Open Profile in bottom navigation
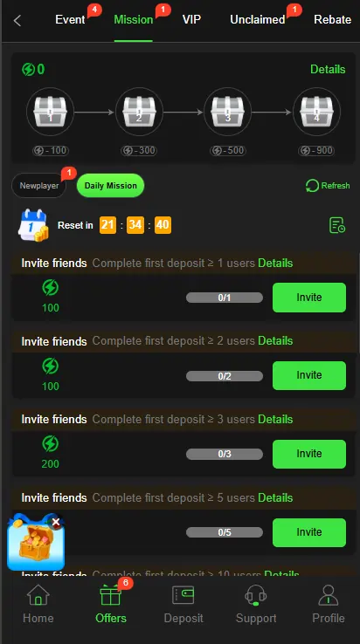This screenshot has width=360, height=644. (329, 604)
